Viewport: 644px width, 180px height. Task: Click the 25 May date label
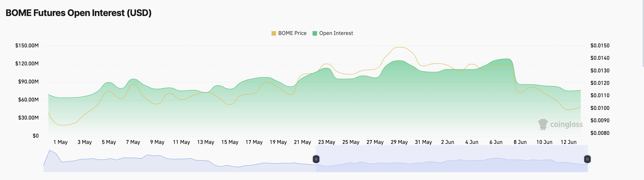(x=351, y=142)
